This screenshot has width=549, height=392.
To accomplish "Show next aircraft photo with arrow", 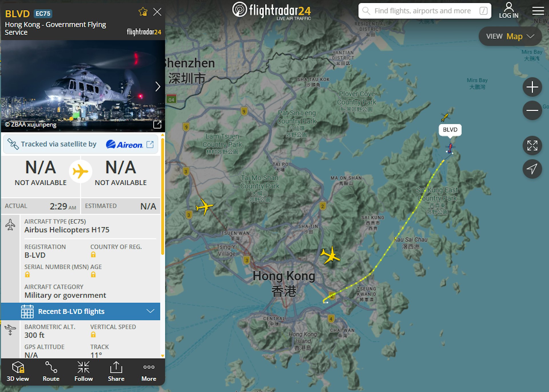I will pyautogui.click(x=158, y=86).
